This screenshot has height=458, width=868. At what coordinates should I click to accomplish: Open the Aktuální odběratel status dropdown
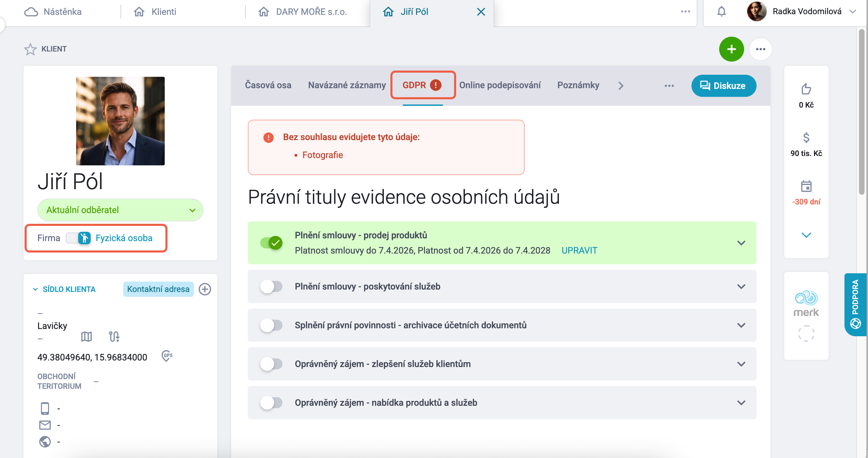[120, 210]
